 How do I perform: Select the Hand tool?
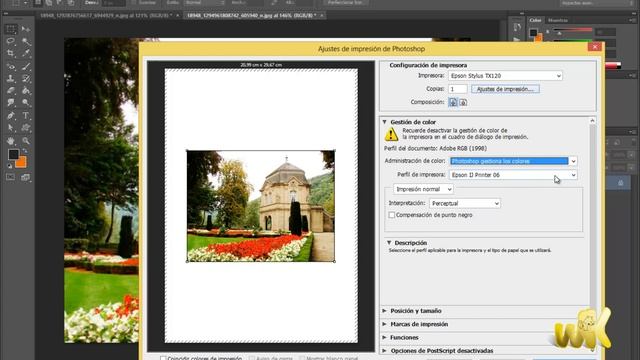pyautogui.click(x=11, y=141)
